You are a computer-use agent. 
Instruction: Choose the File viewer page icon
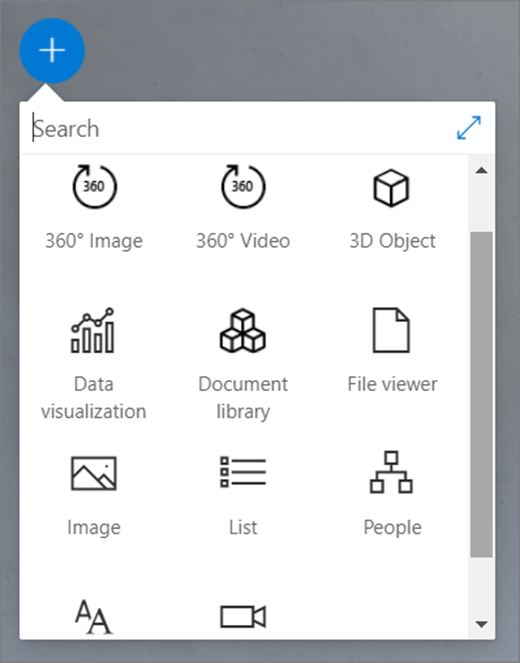pos(391,330)
